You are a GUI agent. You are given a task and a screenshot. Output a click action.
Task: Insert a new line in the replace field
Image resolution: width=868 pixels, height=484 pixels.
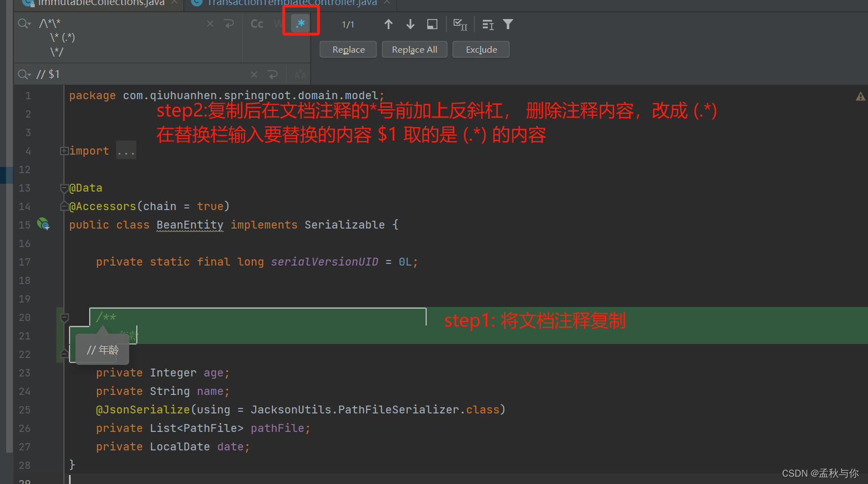(x=273, y=75)
